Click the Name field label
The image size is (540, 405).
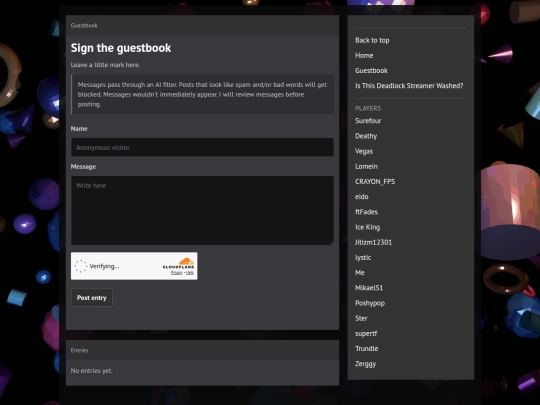tap(79, 128)
